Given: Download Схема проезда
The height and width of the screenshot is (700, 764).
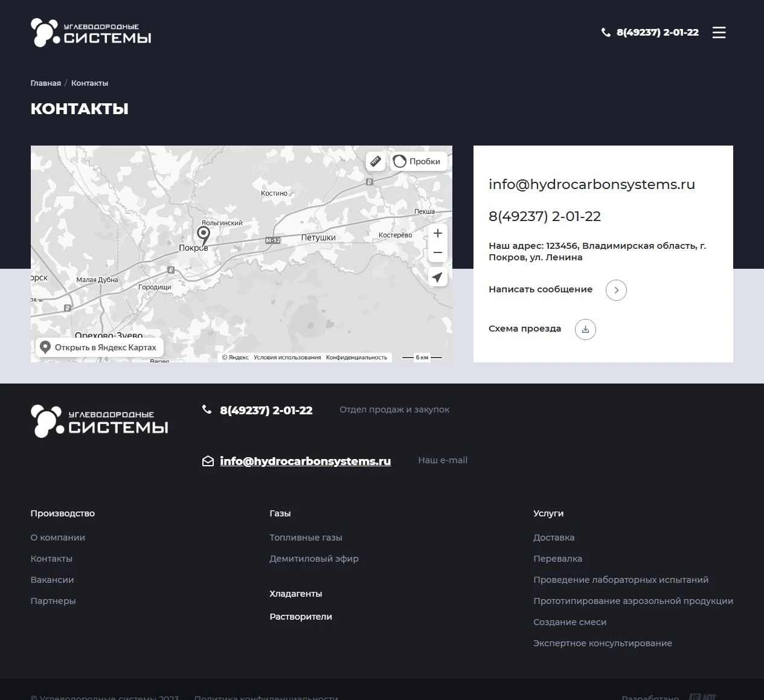Looking at the screenshot, I should [x=525, y=329].
